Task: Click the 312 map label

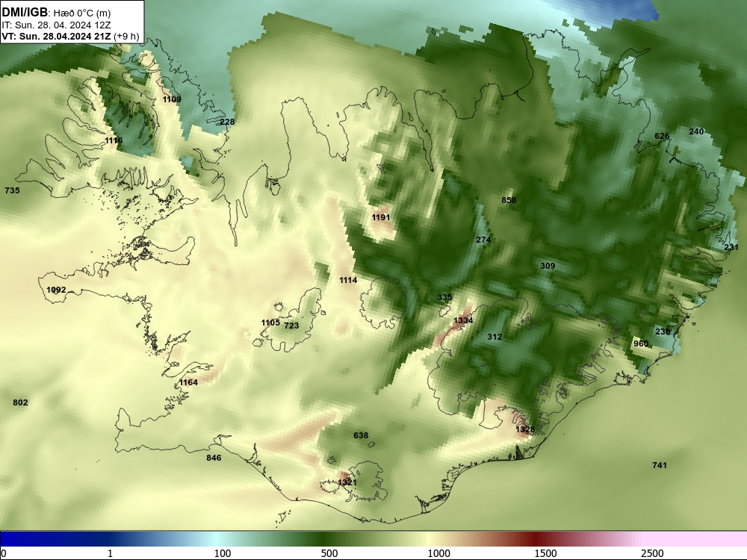Action: pyautogui.click(x=495, y=337)
